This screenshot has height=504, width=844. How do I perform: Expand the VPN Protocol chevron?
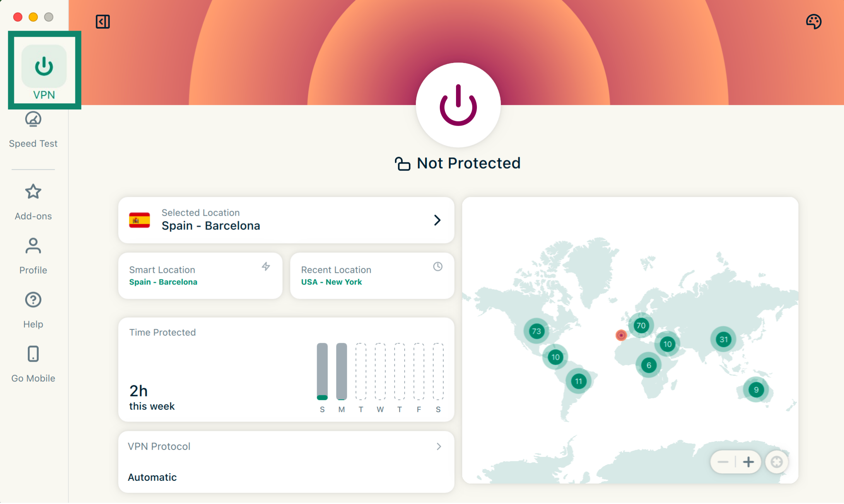click(439, 447)
